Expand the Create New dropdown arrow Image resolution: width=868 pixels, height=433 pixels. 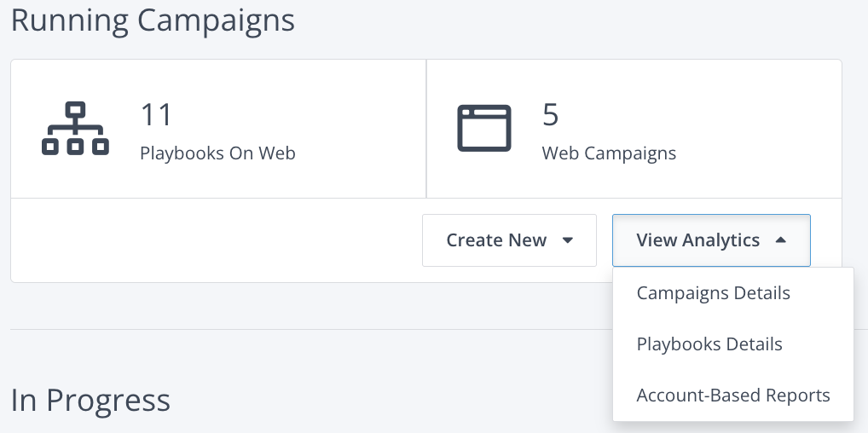568,240
